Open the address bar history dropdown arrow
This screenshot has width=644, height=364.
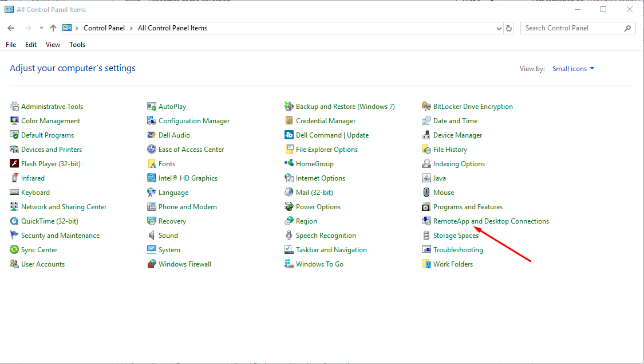[x=499, y=28]
